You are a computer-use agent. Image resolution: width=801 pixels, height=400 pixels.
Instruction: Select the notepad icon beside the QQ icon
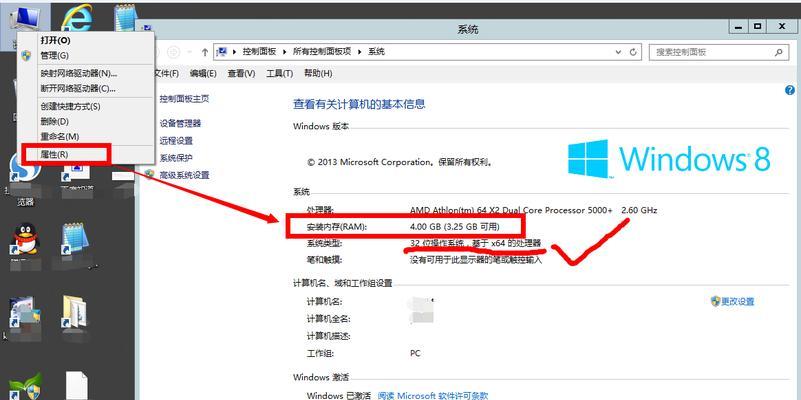[x=75, y=239]
